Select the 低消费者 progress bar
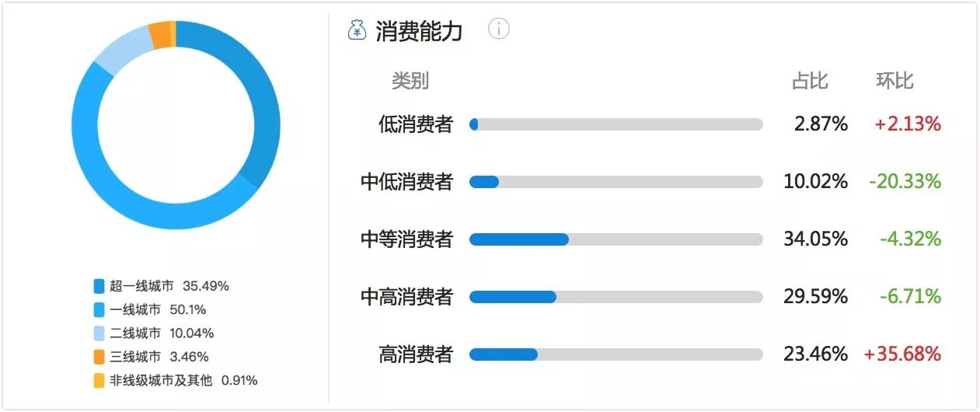This screenshot has height=412, width=980. 616,124
